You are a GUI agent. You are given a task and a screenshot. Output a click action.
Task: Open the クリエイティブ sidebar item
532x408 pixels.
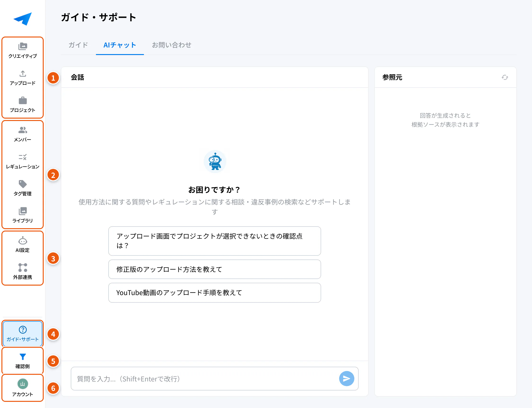coord(23,51)
